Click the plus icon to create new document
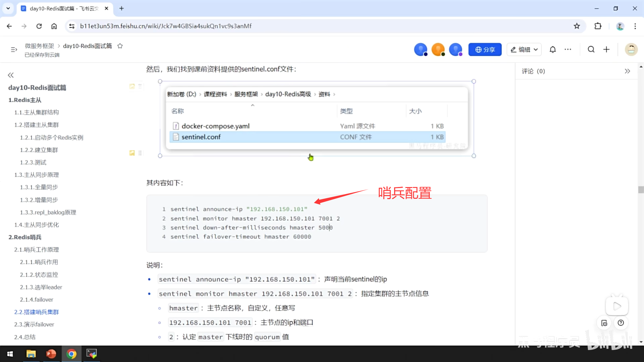 pos(606,50)
